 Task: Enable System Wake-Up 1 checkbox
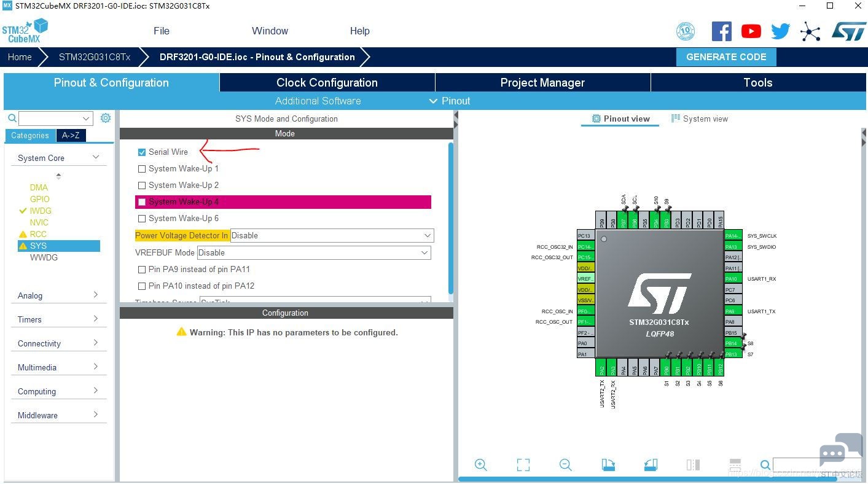click(142, 169)
